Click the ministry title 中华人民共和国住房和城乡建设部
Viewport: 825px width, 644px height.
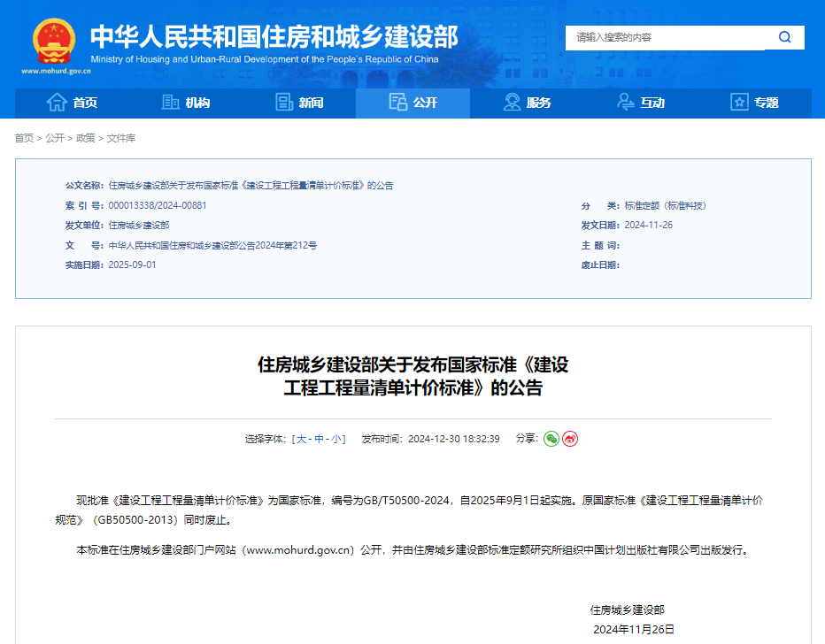(274, 36)
